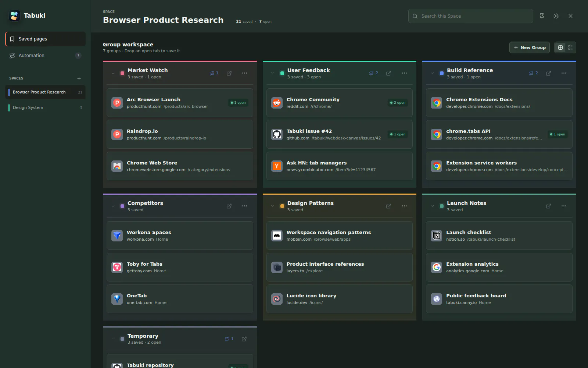Open all Design Patterns pages via arrow icon
The width and height of the screenshot is (588, 368).
click(388, 206)
